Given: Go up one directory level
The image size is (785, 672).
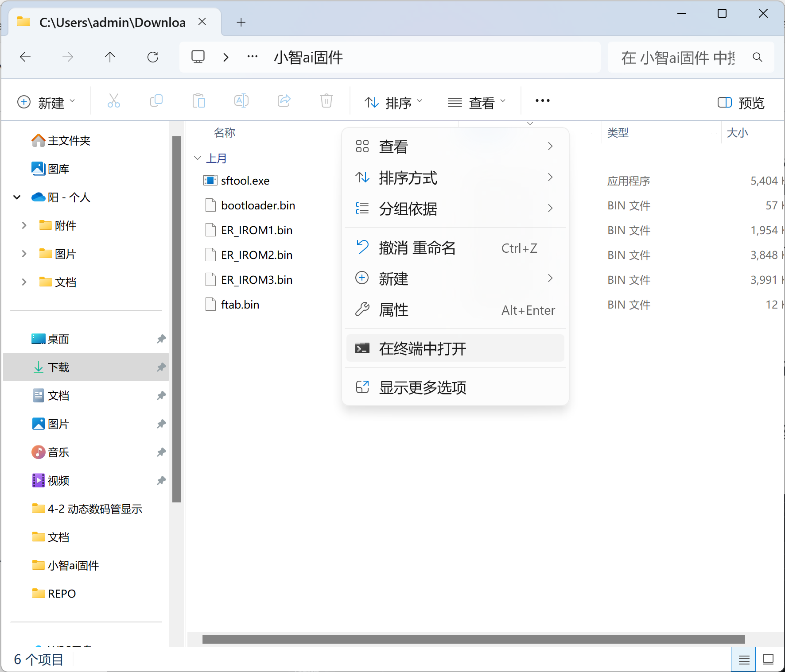Looking at the screenshot, I should coord(110,57).
